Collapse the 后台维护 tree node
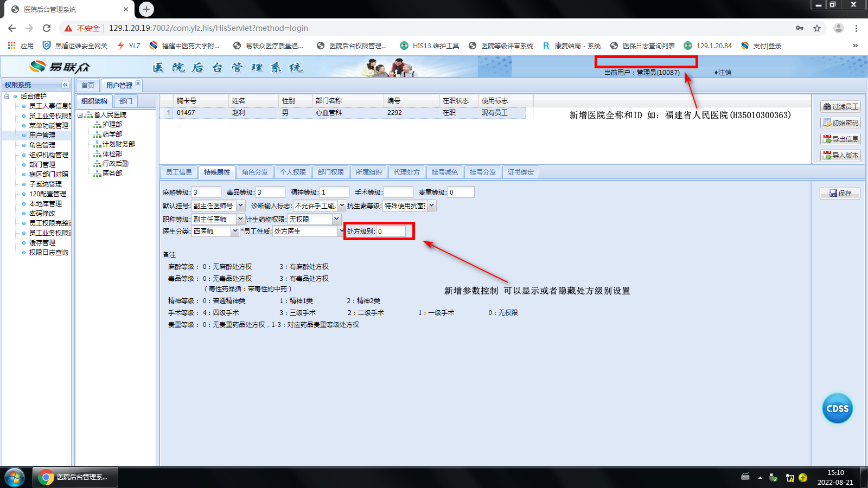Screen dimensions: 868x488 point(7,97)
